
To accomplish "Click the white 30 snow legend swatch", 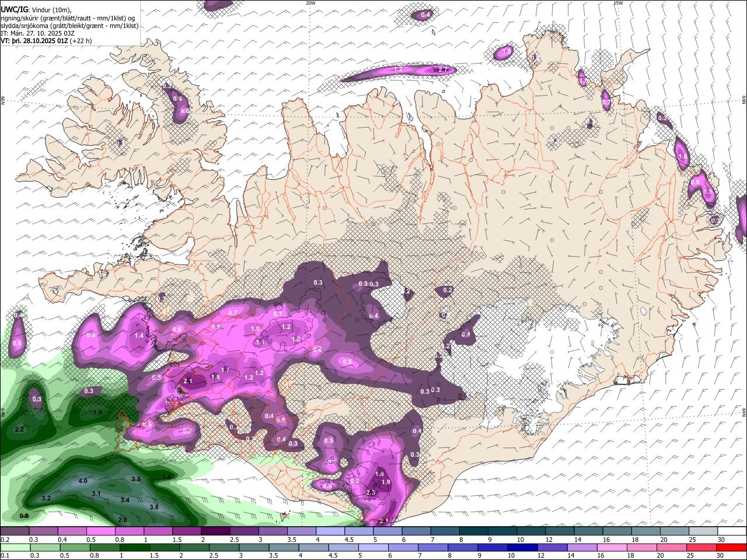I will point(732,531).
